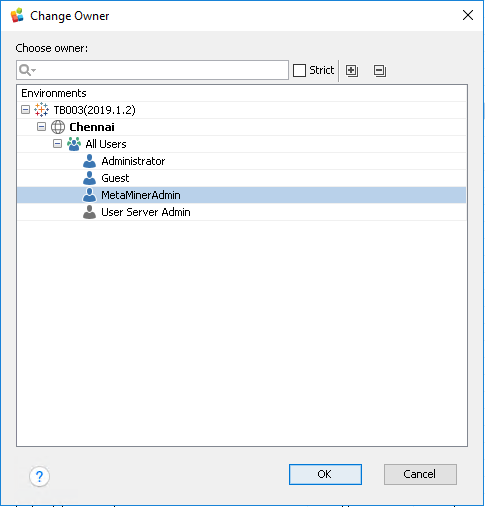
Task: Click the MetaMinerAdmin user icon
Action: (x=89, y=195)
